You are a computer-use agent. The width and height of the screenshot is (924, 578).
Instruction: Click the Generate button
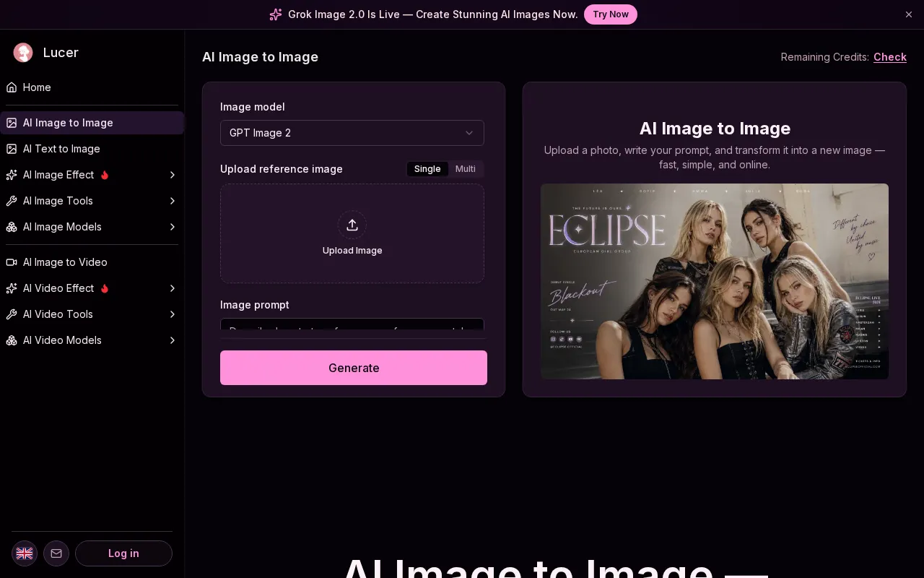click(354, 368)
